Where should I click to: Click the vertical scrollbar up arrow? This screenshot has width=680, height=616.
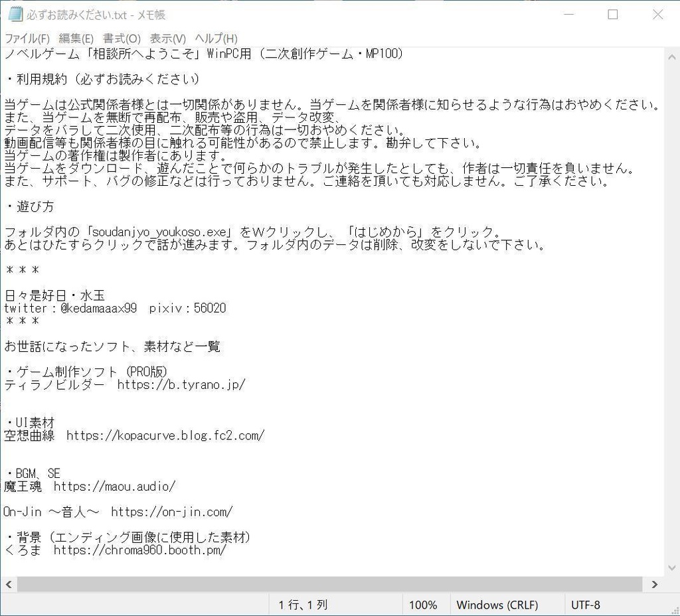click(x=671, y=57)
